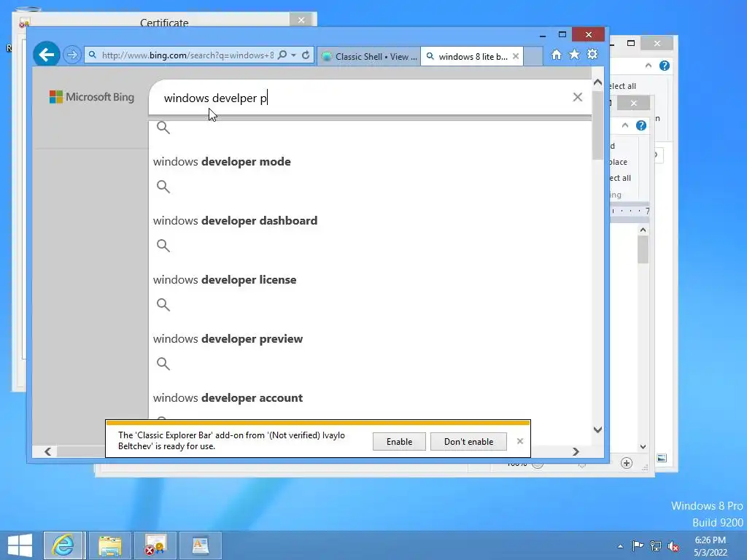Click the magnifier icon above 'developer mode'

tap(163, 128)
